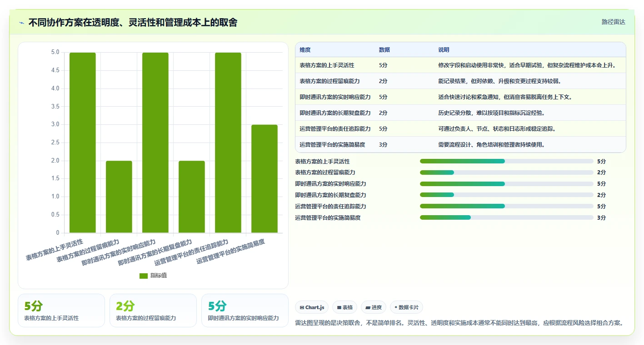Click the 运营管理平台的实施简易度 chart bar
This screenshot has height=345, width=644.
click(x=265, y=179)
